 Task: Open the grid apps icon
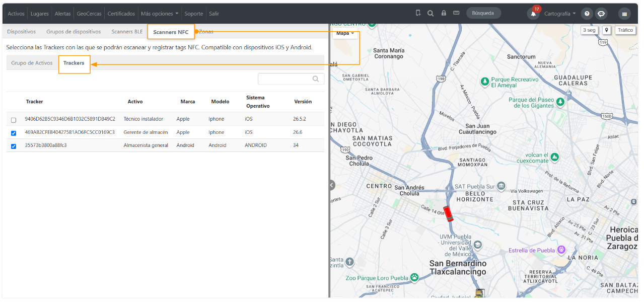(x=624, y=14)
